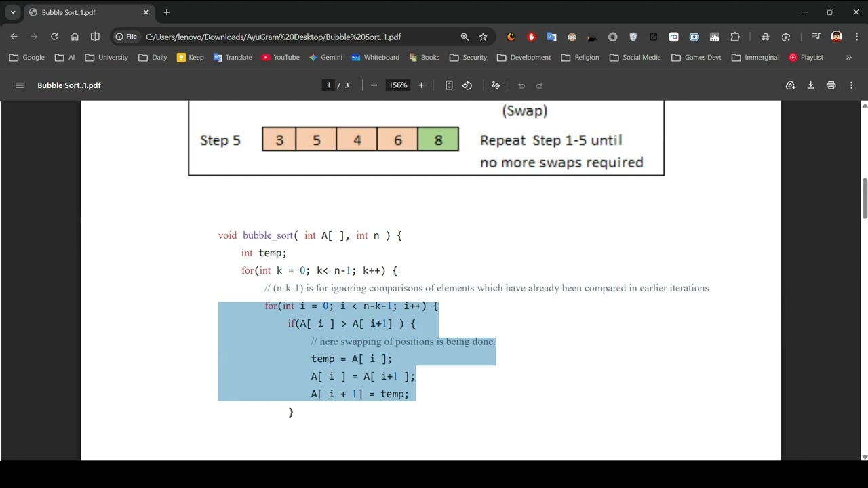This screenshot has height=488, width=868.
Task: Rotate the PDF counterclockwise
Action: [x=467, y=85]
